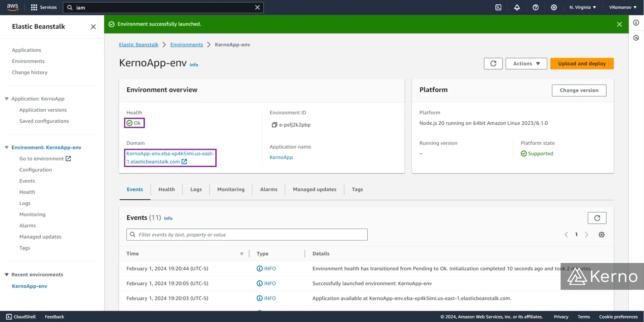Open Applications in the sidebar
Image resolution: width=644 pixels, height=322 pixels.
(x=26, y=50)
